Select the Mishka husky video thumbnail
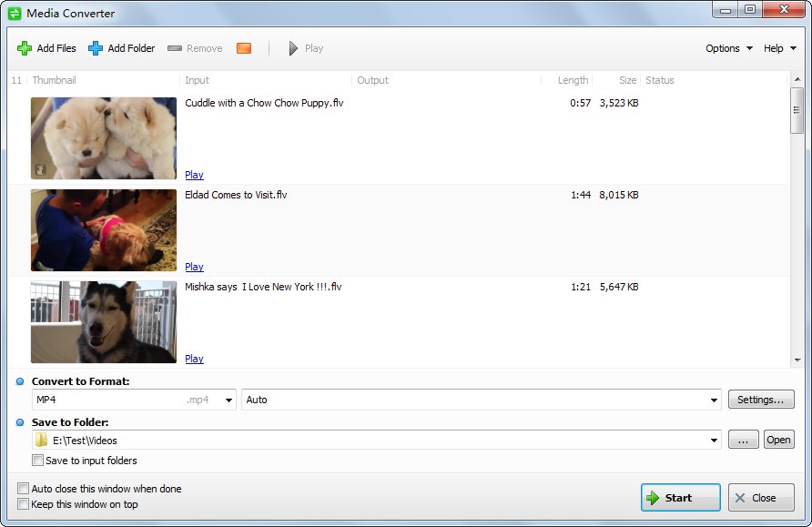 104,322
